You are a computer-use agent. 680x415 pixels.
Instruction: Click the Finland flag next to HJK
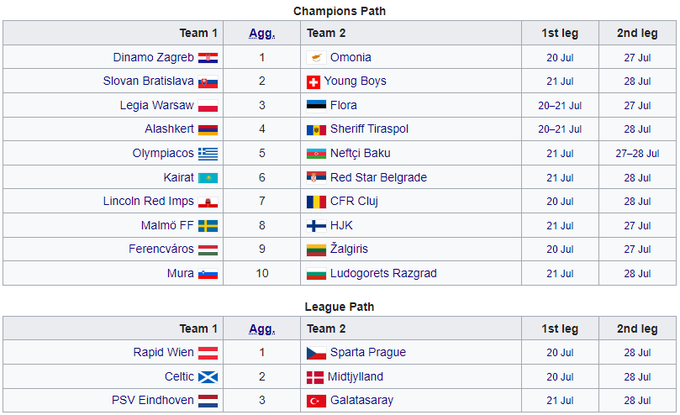(314, 225)
